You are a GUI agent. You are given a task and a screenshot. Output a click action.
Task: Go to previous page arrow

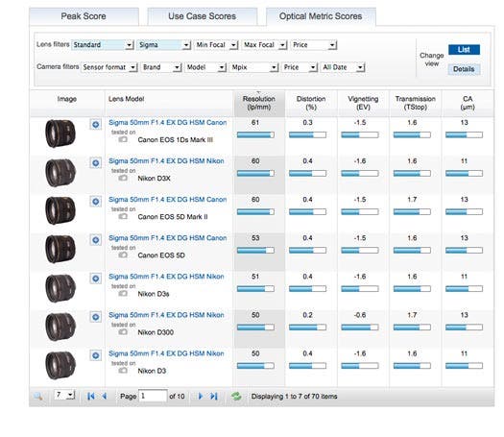click(x=104, y=396)
